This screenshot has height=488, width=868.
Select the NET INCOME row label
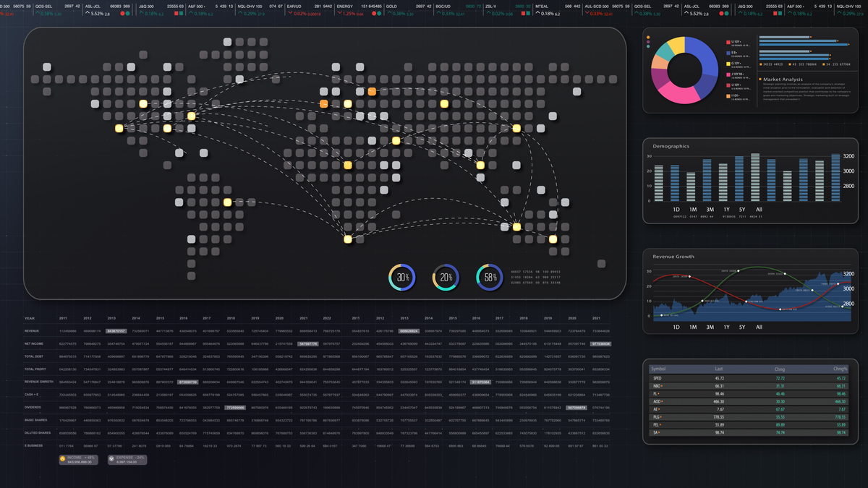click(x=35, y=343)
